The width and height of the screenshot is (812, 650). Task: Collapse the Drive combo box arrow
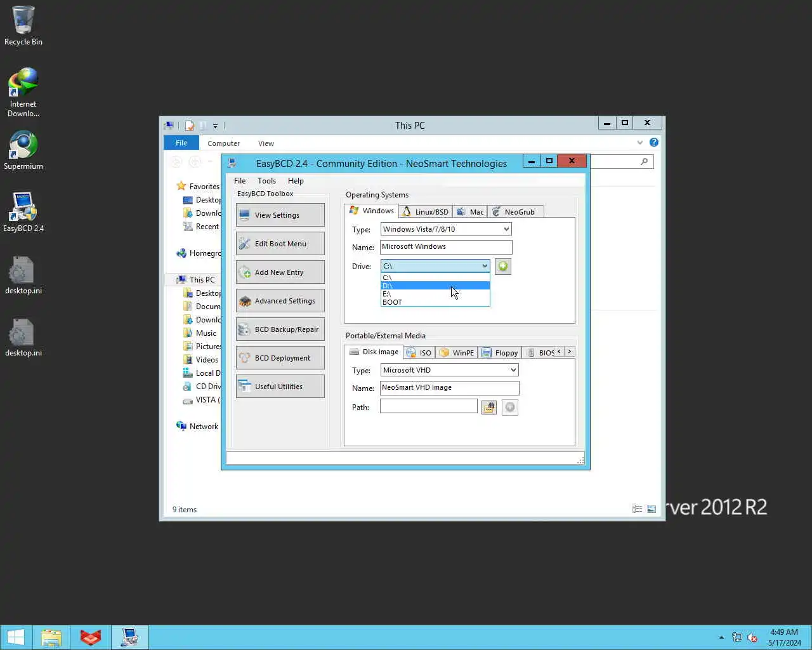tap(485, 266)
